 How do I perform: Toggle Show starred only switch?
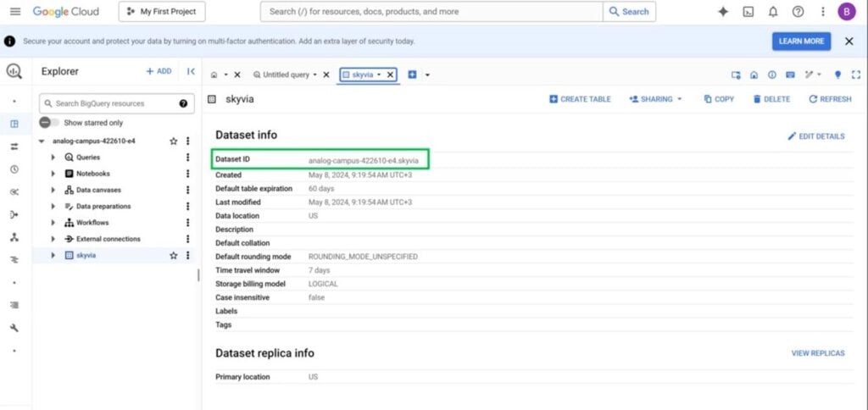click(48, 123)
